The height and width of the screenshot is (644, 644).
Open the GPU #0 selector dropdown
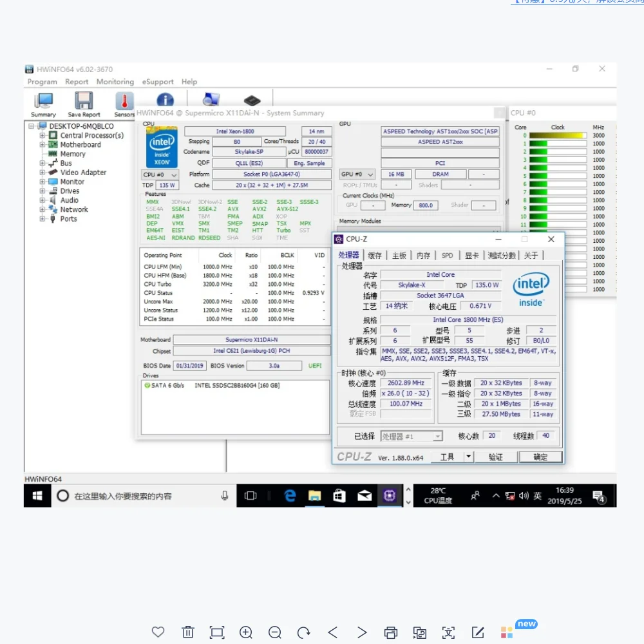pyautogui.click(x=357, y=174)
